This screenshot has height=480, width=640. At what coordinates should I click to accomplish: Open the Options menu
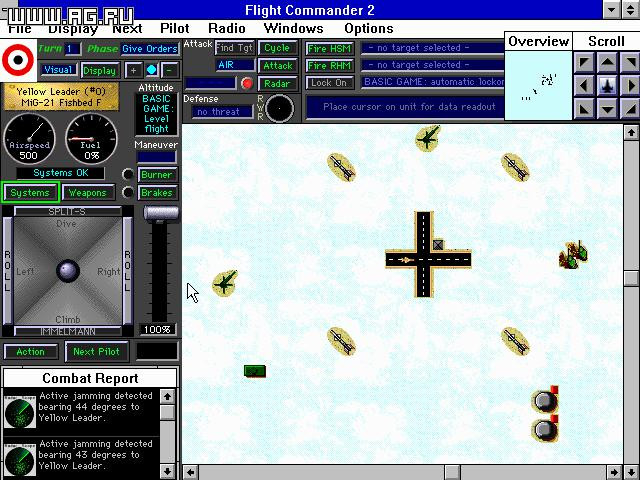pos(369,29)
